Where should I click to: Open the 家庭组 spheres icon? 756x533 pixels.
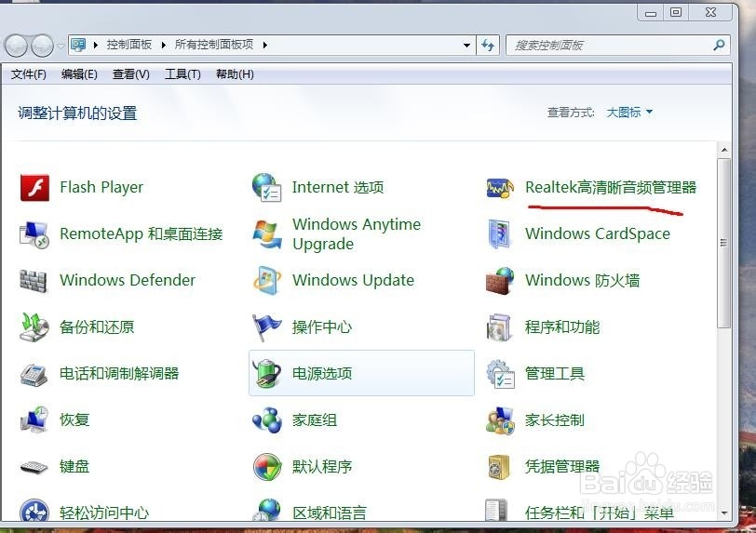pos(267,420)
